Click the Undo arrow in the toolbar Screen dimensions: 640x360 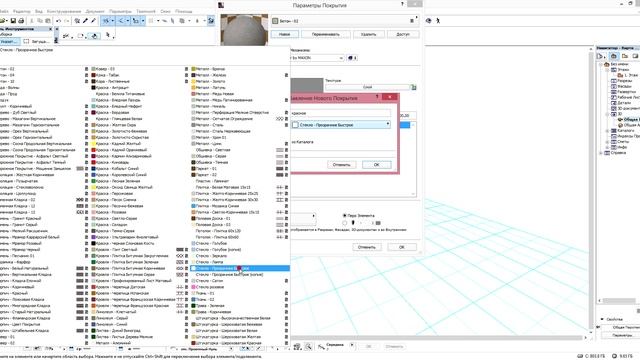tap(58, 21)
